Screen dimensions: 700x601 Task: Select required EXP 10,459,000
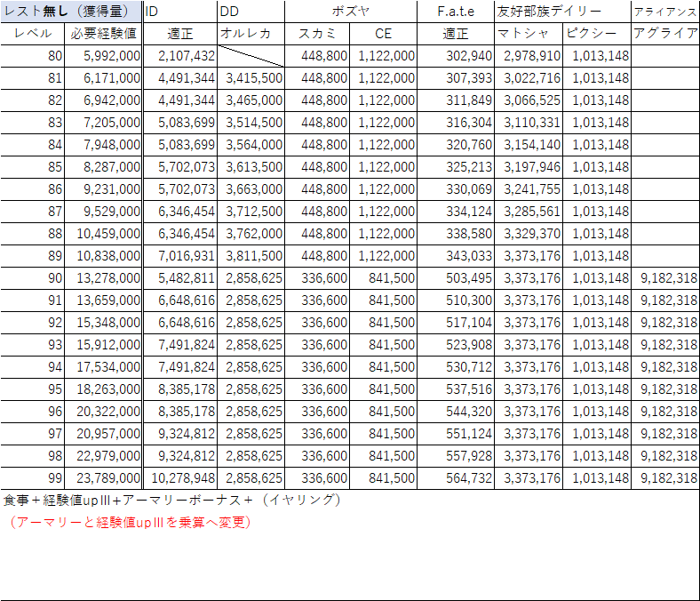coord(103,234)
